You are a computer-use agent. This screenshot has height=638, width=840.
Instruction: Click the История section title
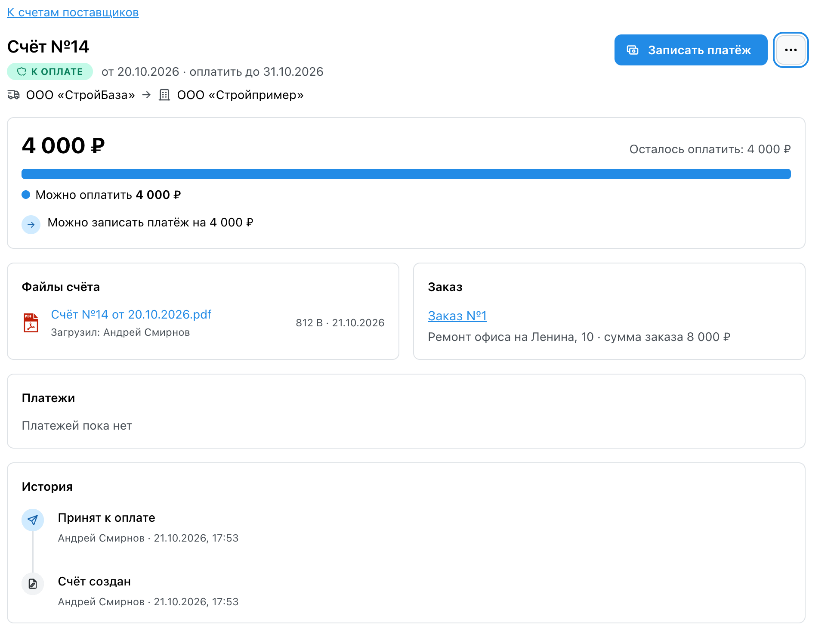(47, 487)
